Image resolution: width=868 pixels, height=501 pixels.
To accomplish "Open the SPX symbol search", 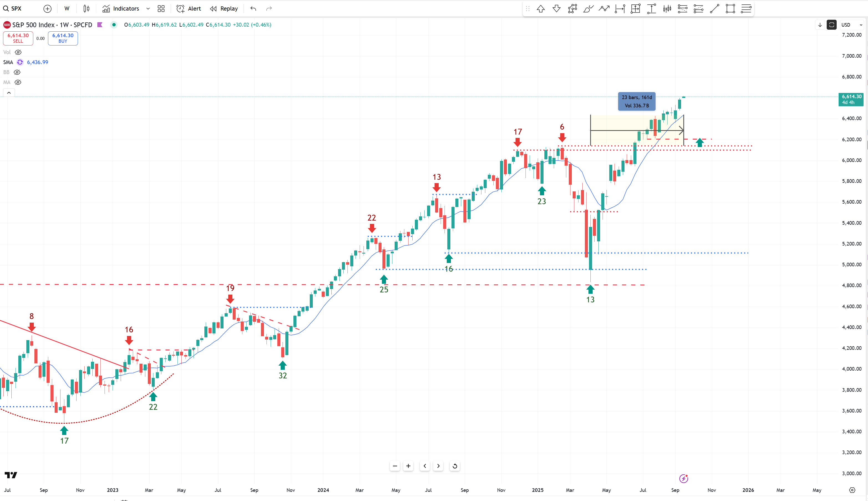I will 12,9.
